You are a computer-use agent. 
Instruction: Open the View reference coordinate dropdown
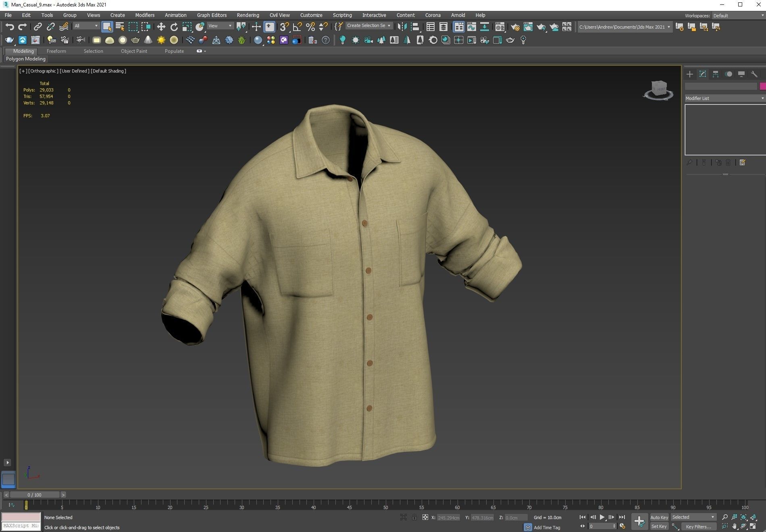pos(220,26)
